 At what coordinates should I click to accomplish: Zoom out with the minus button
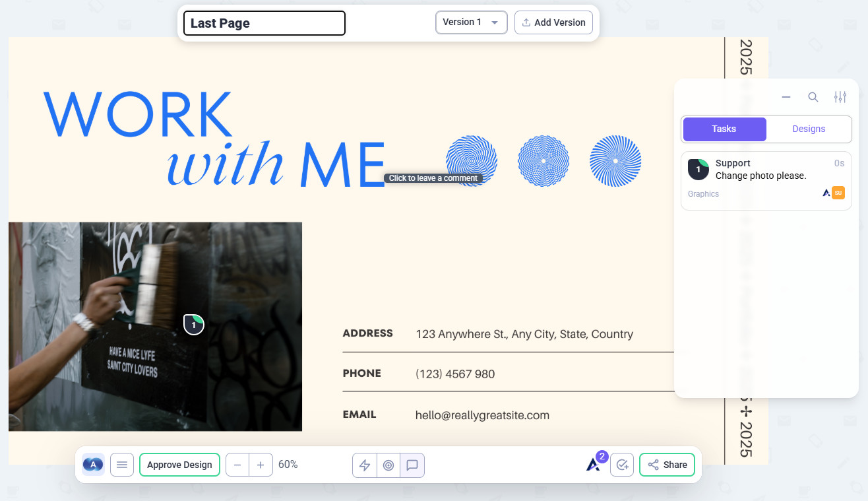[237, 465]
